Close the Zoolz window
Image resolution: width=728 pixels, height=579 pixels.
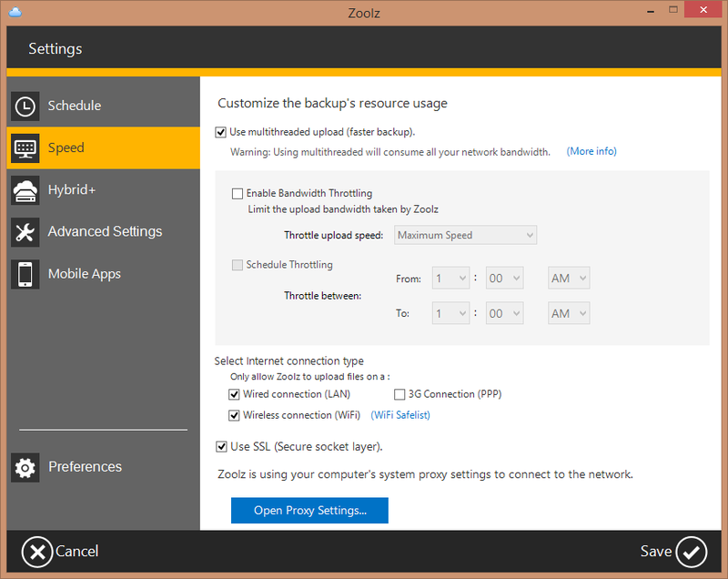pyautogui.click(x=703, y=10)
